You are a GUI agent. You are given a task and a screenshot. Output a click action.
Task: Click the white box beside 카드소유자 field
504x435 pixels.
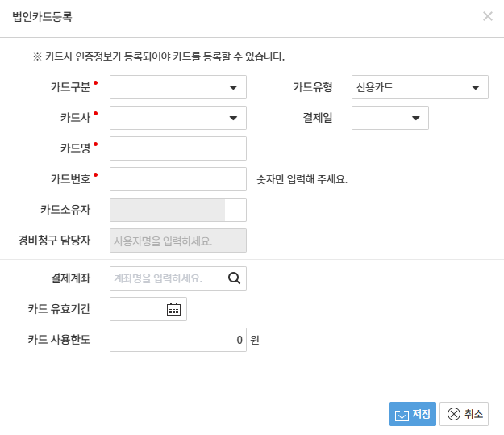click(235, 210)
